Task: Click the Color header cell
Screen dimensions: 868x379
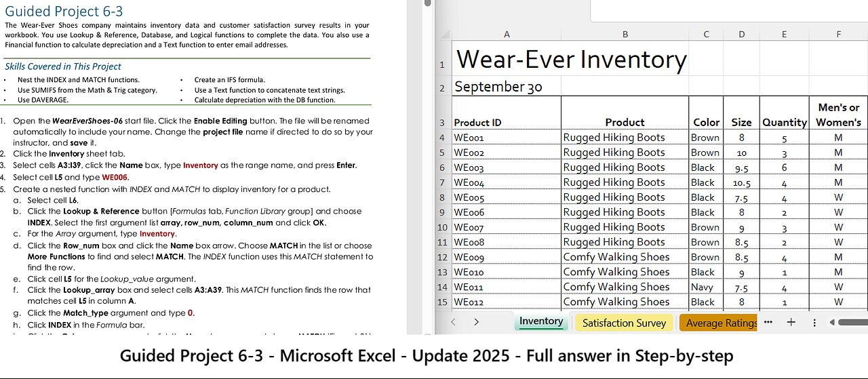Action: (x=706, y=113)
